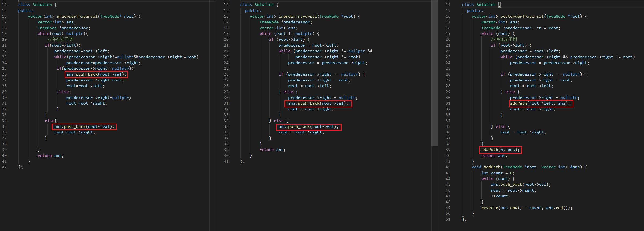
Task: Click the Chinese comment in preorder pane
Action: pos(60,39)
